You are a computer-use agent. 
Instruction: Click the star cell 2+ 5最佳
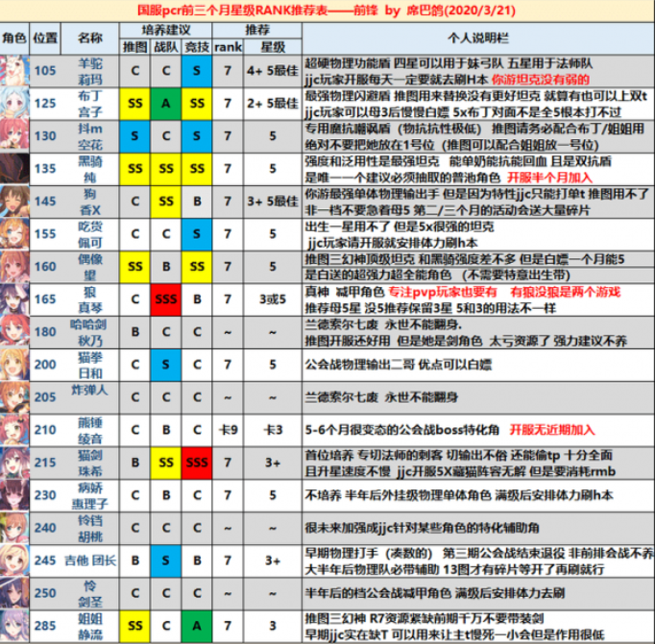273,103
